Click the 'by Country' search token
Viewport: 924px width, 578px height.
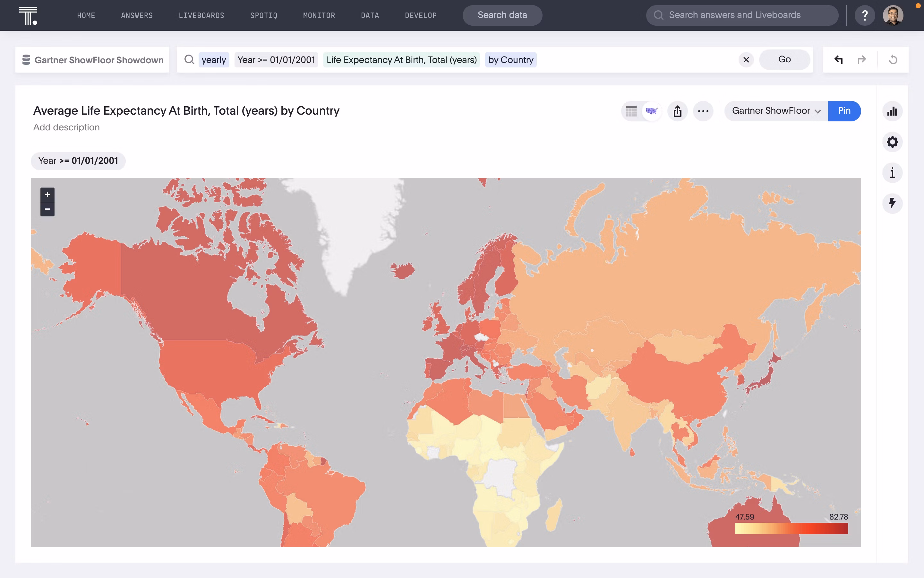(510, 60)
